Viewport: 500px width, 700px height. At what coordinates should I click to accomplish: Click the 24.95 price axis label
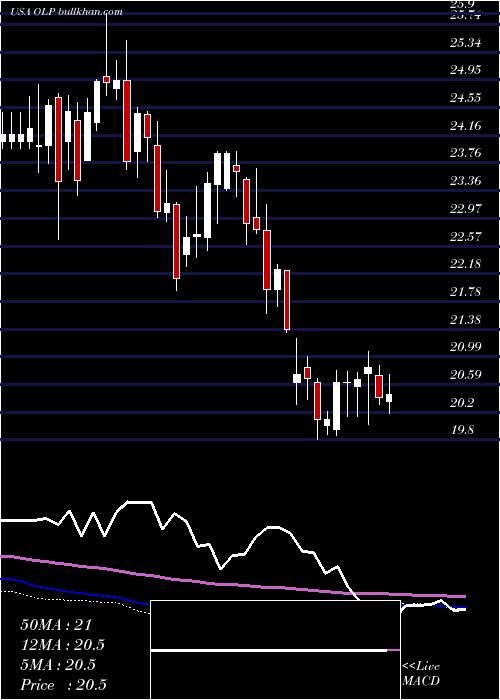click(x=466, y=70)
